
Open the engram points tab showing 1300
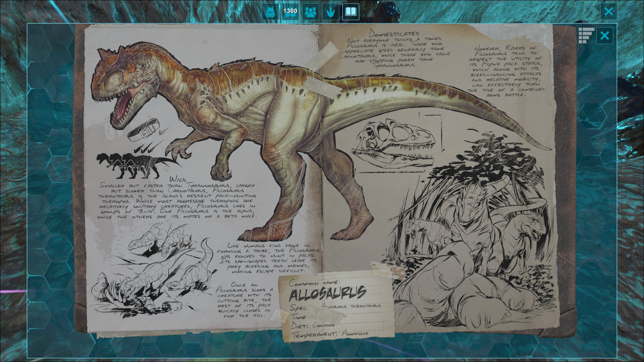click(290, 12)
